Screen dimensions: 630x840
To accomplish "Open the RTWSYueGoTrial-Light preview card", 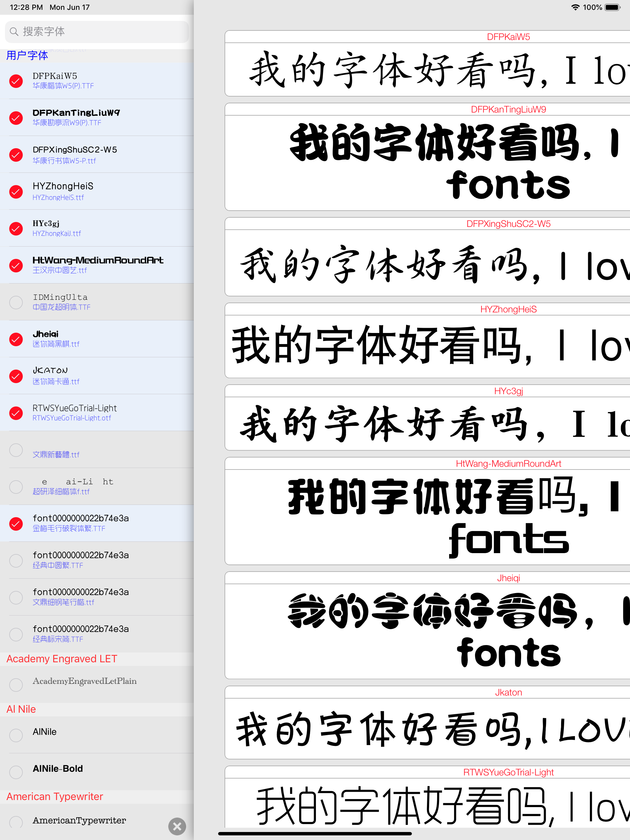I will (428, 796).
